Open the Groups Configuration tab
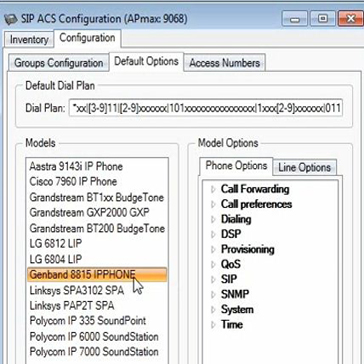 pos(59,63)
